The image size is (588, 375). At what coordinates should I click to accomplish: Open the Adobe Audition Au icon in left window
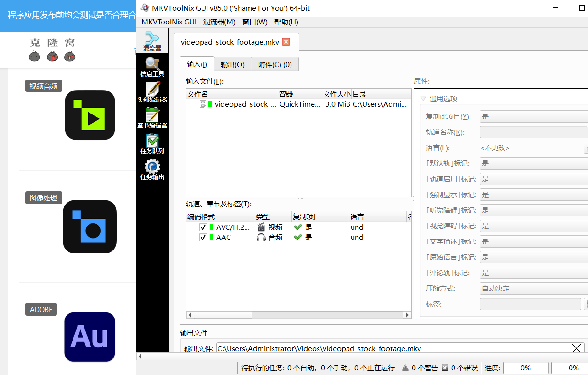(x=90, y=337)
